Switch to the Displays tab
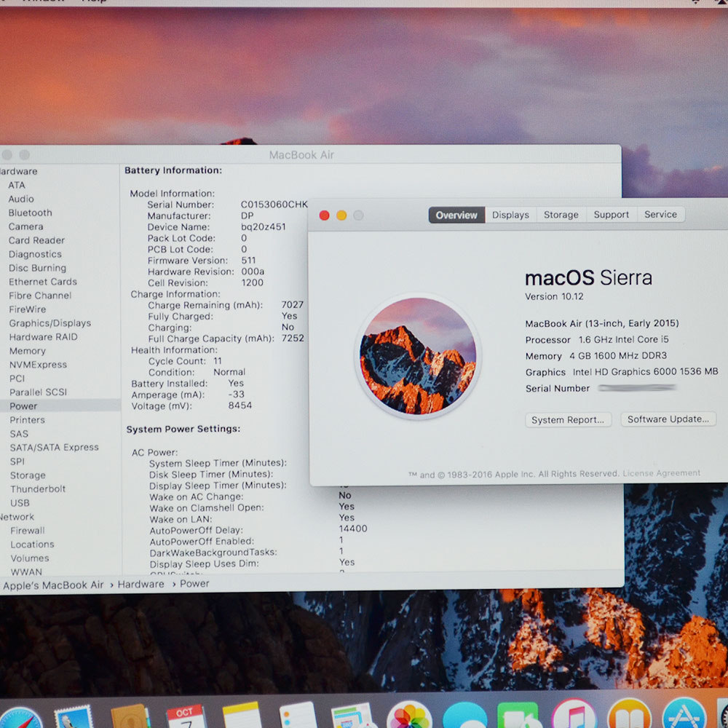Viewport: 728px width, 728px height. [x=511, y=215]
